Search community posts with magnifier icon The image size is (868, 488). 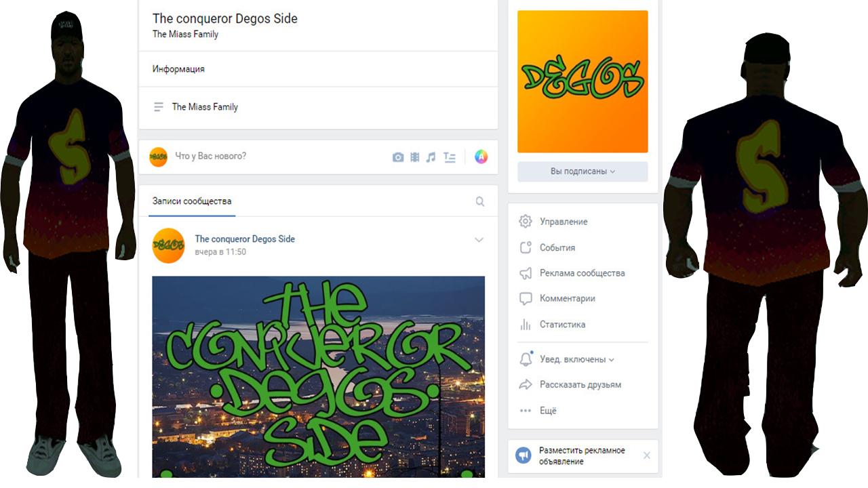click(x=480, y=201)
